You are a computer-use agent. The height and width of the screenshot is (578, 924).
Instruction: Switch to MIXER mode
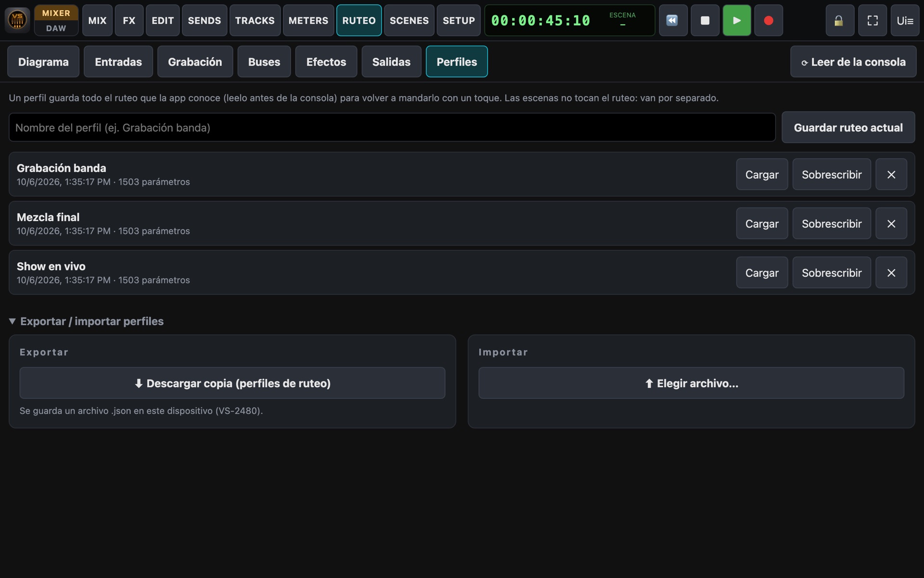pyautogui.click(x=56, y=13)
